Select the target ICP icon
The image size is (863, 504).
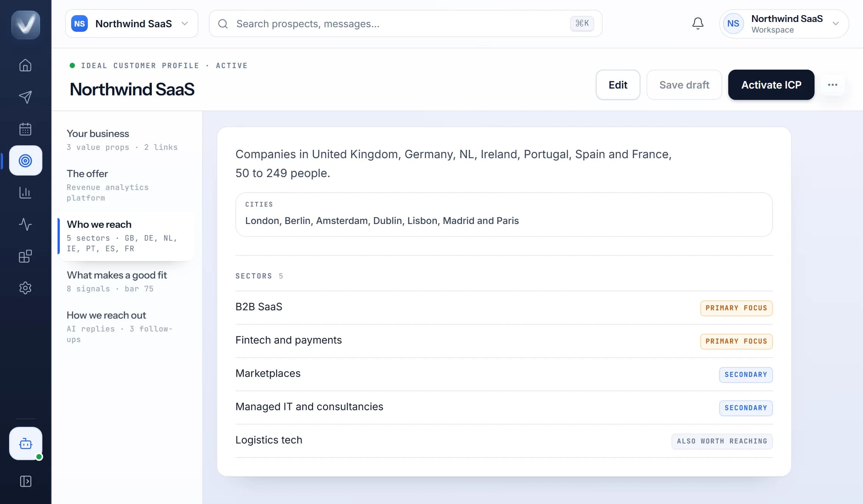(26, 160)
